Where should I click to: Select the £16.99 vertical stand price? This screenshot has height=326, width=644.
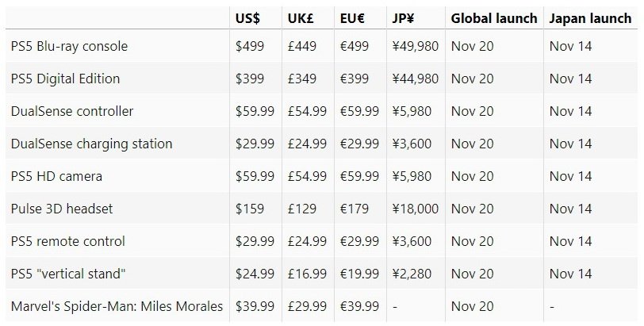[x=307, y=274]
